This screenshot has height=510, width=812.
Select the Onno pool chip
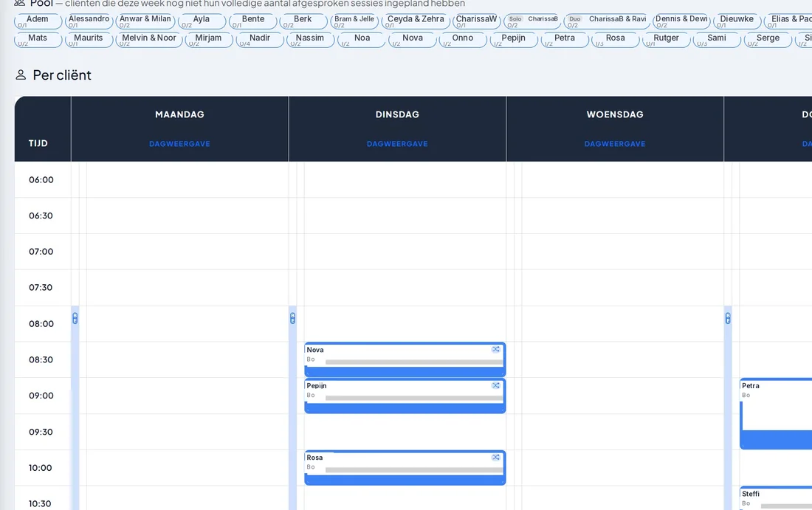point(463,40)
